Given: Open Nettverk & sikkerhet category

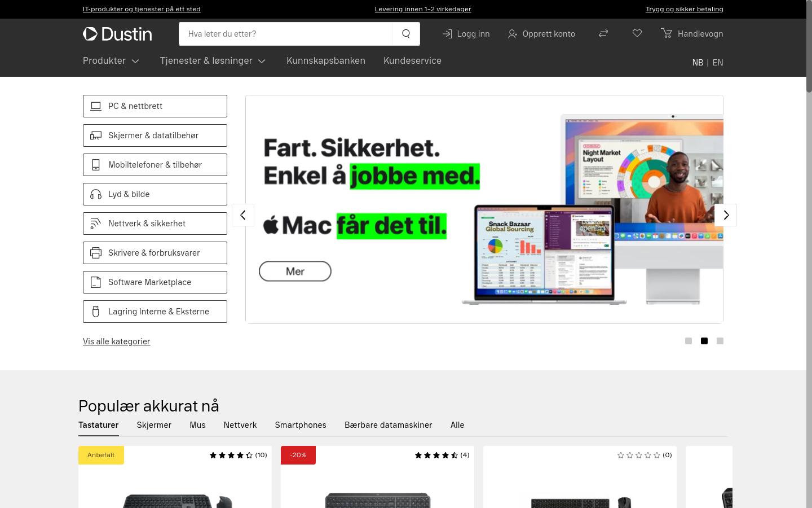Looking at the screenshot, I should [x=155, y=224].
